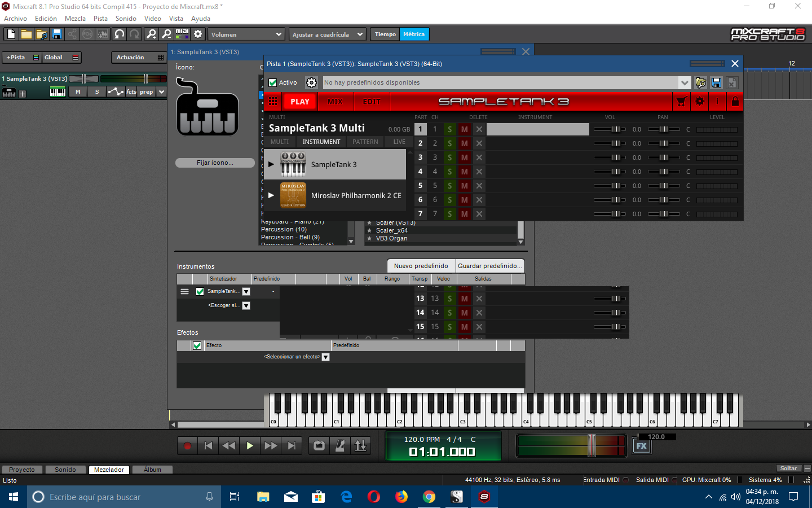This screenshot has height=508, width=812.
Task: Solo part 4 in SampleTank
Action: coord(449,172)
